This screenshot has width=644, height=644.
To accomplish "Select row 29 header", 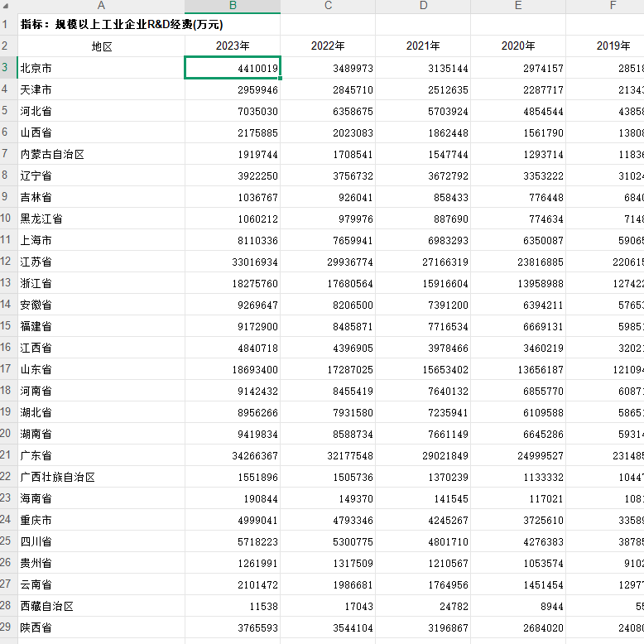I will pyautogui.click(x=8, y=627).
